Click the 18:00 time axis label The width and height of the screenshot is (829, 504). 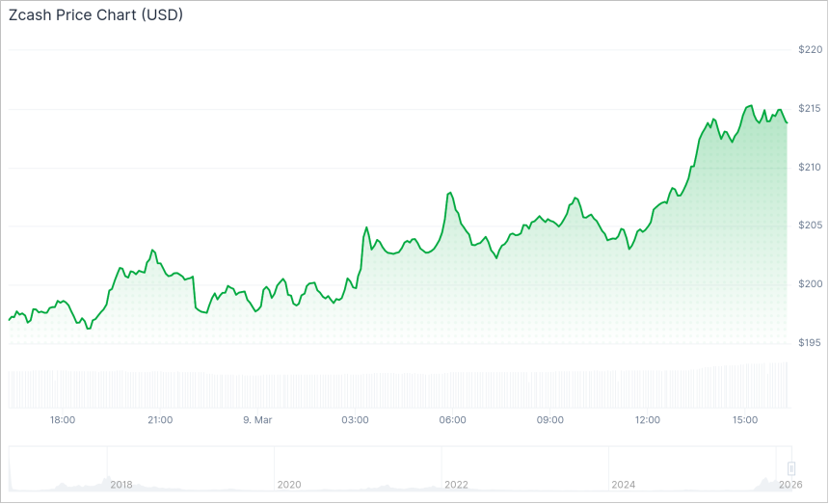(x=63, y=420)
